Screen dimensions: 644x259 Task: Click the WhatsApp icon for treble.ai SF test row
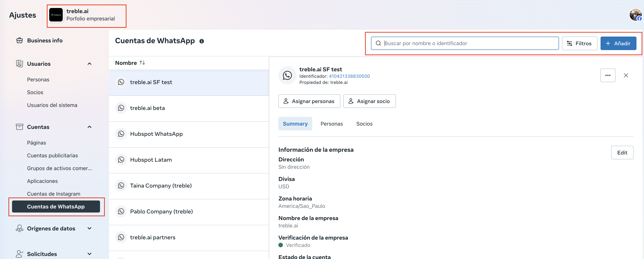pyautogui.click(x=121, y=82)
